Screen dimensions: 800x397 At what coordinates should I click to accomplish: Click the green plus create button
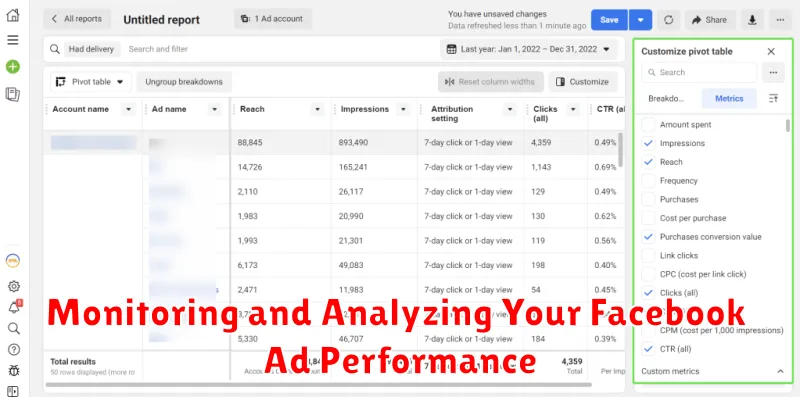click(x=13, y=67)
